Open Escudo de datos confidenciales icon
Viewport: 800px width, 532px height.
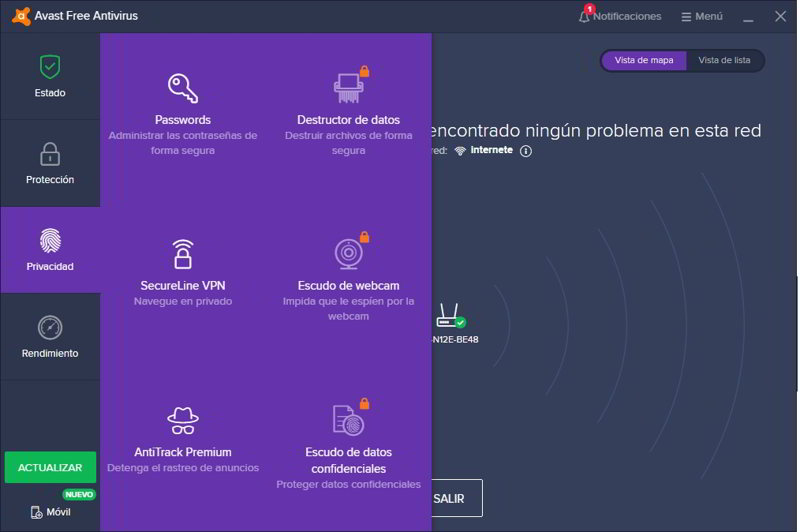(x=348, y=420)
